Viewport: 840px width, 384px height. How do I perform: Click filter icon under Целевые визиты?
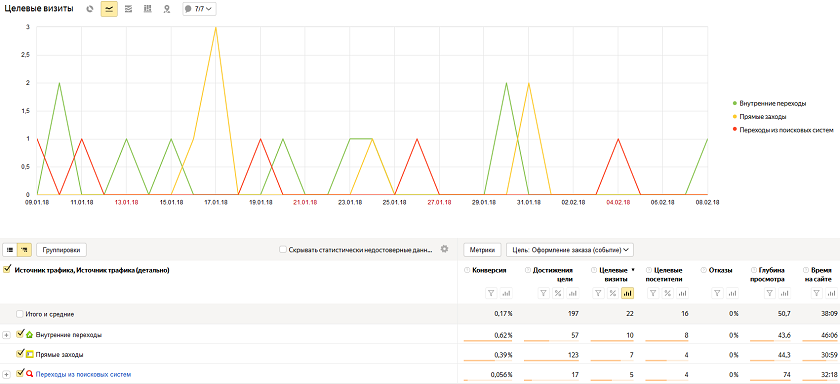point(598,293)
